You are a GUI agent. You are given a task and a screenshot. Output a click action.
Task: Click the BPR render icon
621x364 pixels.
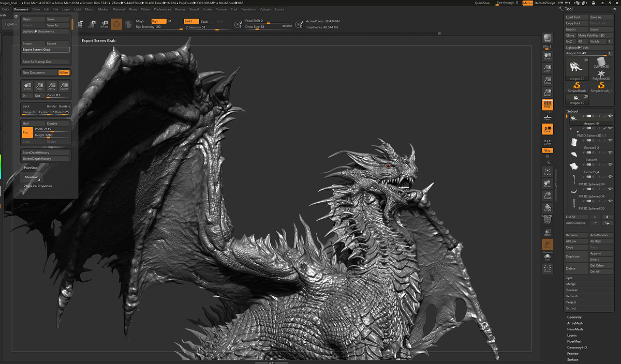point(547,39)
